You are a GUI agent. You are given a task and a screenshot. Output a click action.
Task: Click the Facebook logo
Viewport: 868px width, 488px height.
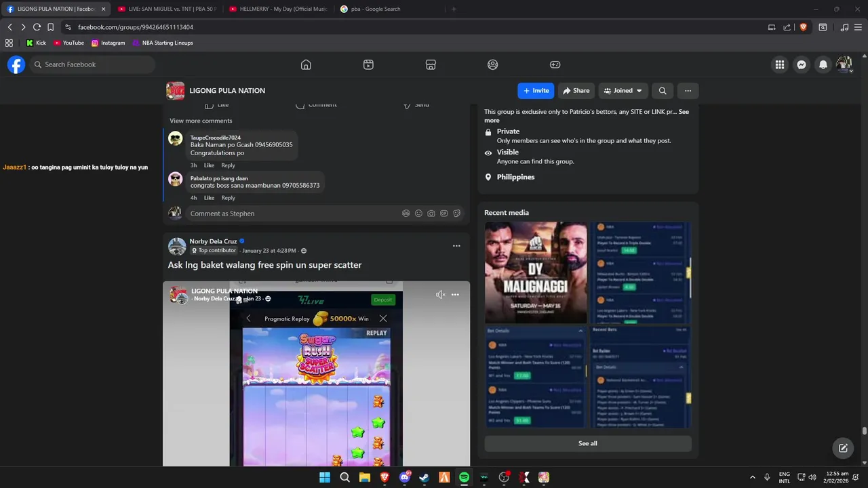pyautogui.click(x=16, y=64)
